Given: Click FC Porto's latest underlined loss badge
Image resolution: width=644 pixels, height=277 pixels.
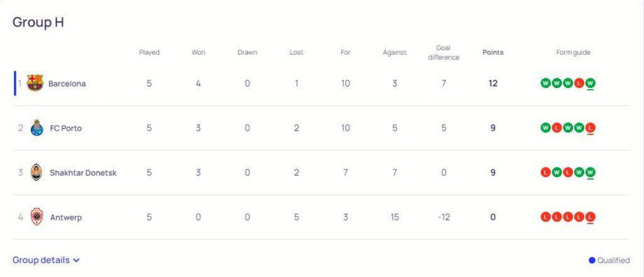Looking at the screenshot, I should pos(590,128).
